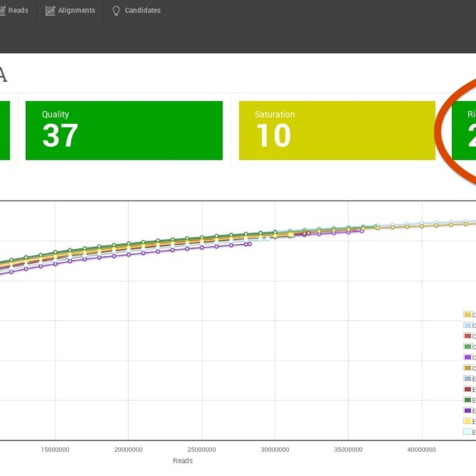
Task: Click the 40000000 x-axis tick label
Action: 422,450
